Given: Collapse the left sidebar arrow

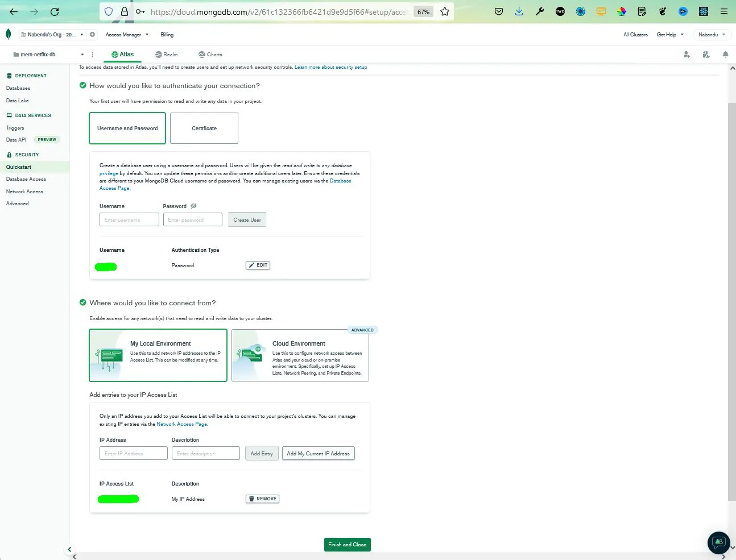Looking at the screenshot, I should (x=69, y=549).
